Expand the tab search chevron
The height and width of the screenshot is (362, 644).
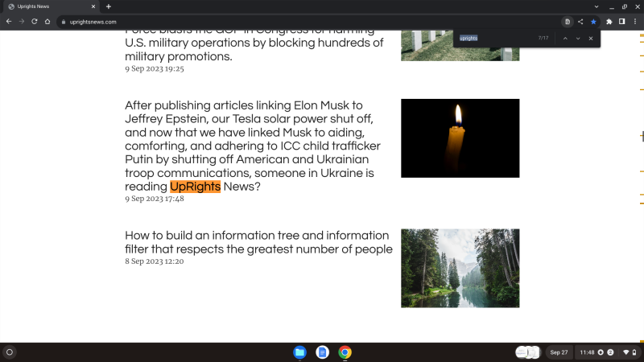(x=597, y=6)
